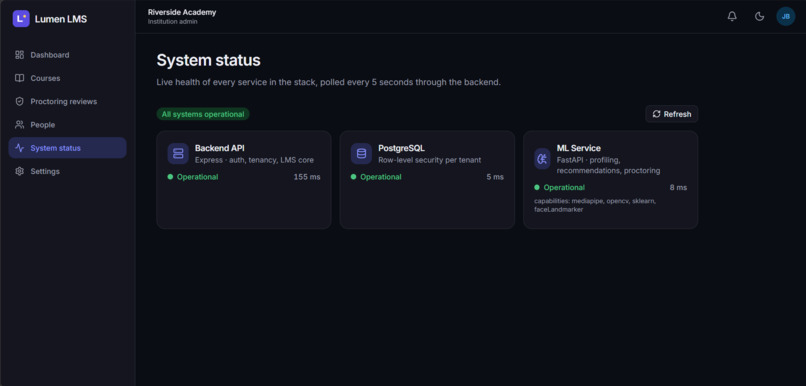Viewport: 806px width, 386px height.
Task: Open notifications with the bell icon
Action: click(732, 16)
